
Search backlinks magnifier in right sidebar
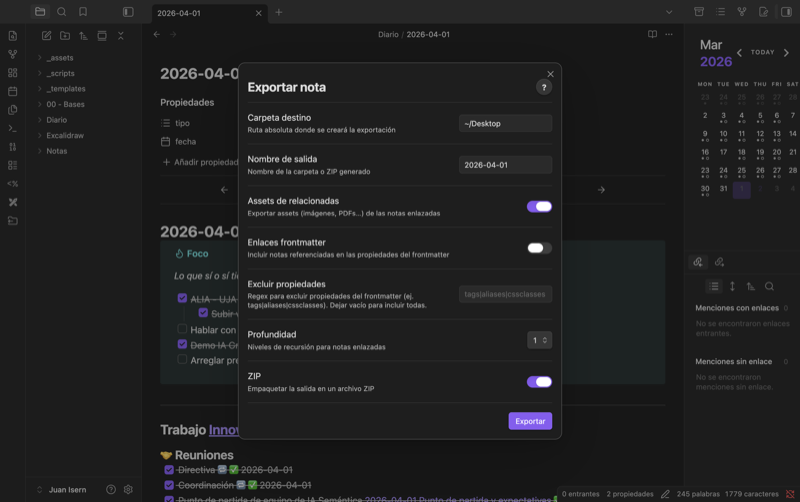pos(769,286)
